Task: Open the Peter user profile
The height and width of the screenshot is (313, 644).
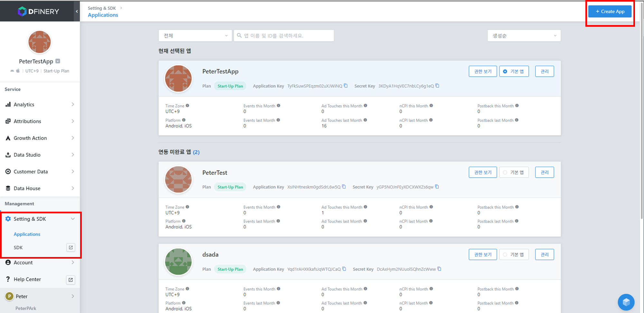Action: tap(40, 296)
